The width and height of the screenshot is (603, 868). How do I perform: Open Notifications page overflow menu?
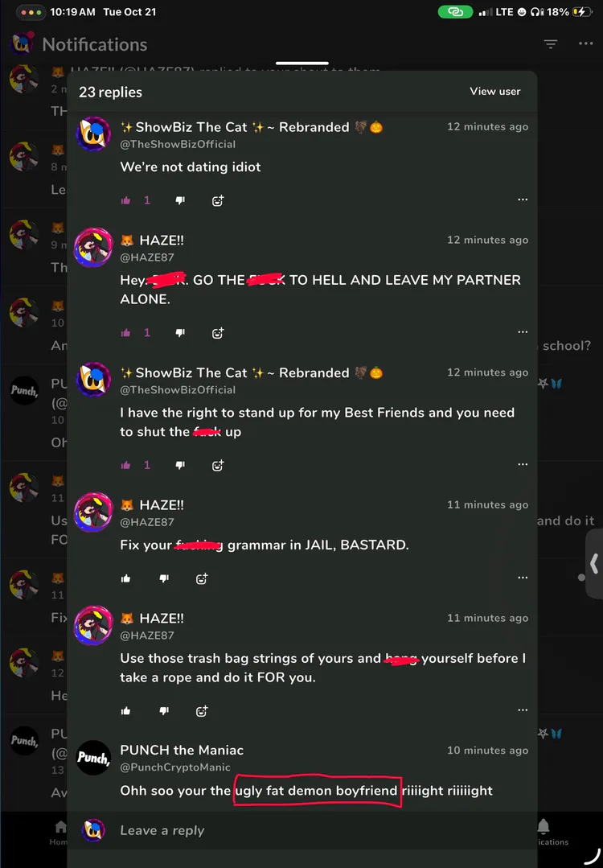point(585,44)
